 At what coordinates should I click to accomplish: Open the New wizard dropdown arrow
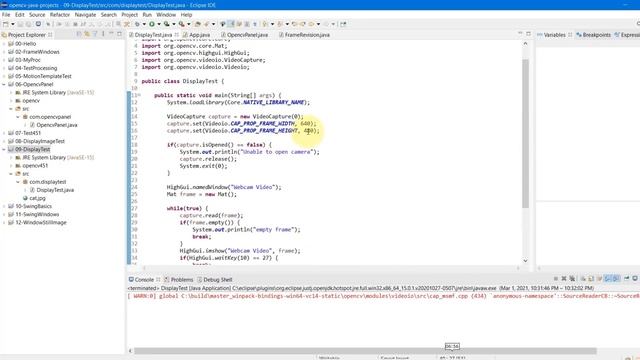point(13,24)
